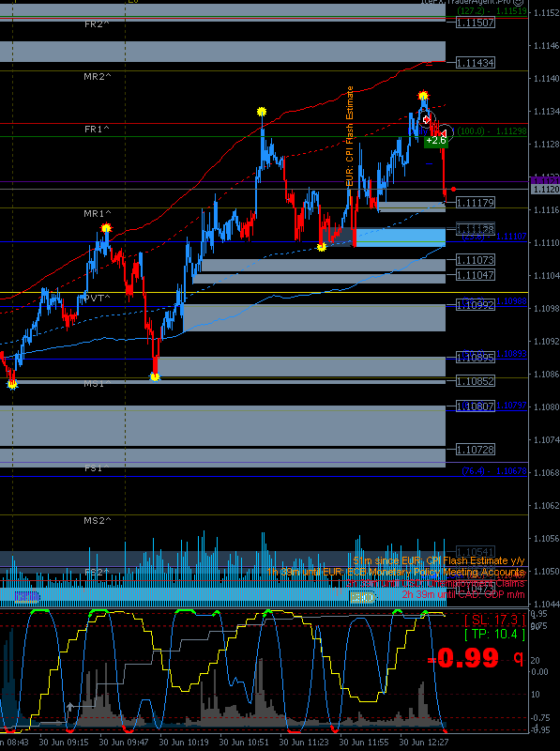Select the (76.4) - 1.10678 Fibonacci label
Viewport: 560px width, 751px height.
pyautogui.click(x=494, y=471)
